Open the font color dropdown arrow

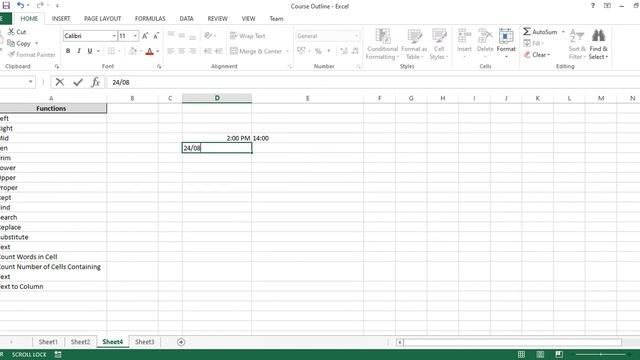click(x=158, y=51)
